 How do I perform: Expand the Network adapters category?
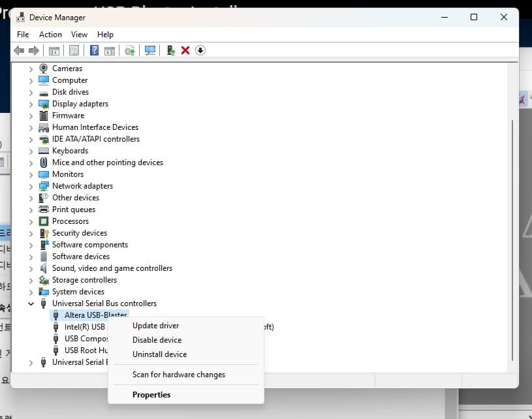[31, 187]
